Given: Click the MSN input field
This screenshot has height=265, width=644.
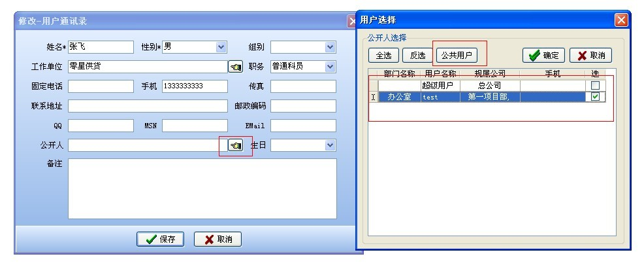Looking at the screenshot, I should pos(195,126).
